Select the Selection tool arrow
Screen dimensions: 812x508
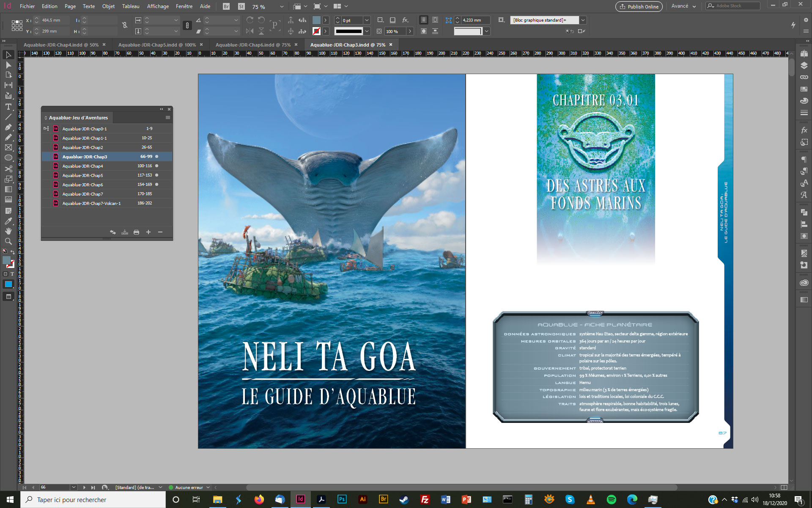(8, 55)
